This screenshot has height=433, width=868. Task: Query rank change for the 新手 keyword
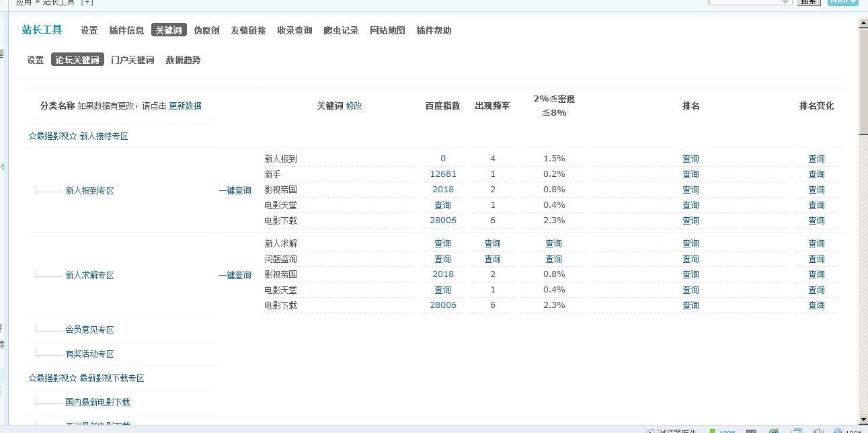point(816,174)
